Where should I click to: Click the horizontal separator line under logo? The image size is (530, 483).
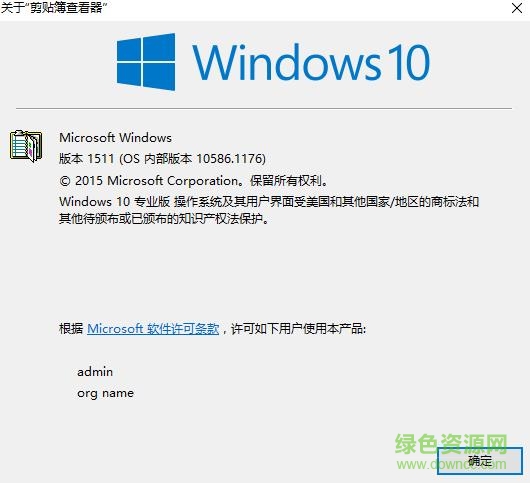pyautogui.click(x=264, y=108)
